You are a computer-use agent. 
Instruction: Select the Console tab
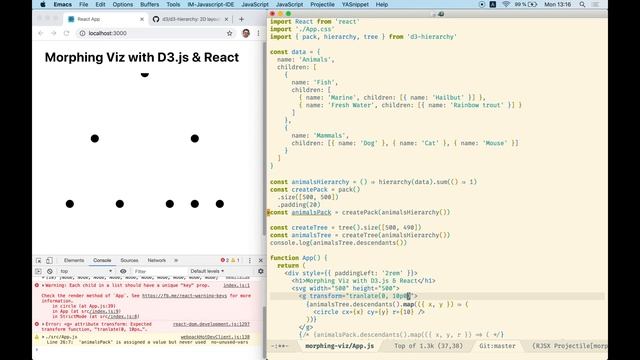coord(102,260)
